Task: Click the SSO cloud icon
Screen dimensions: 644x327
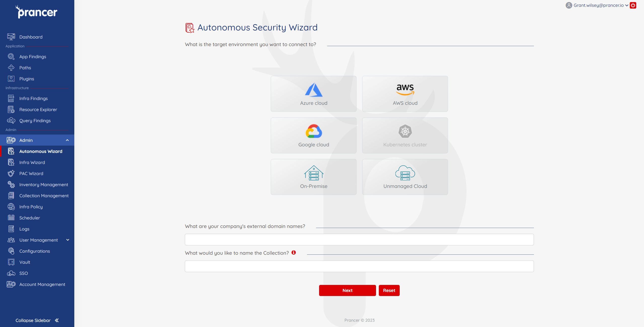Action: click(x=11, y=273)
